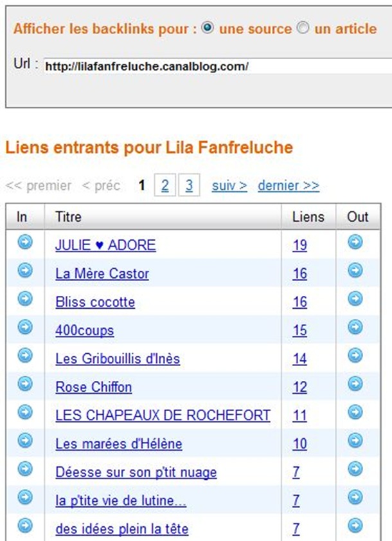Click the 'dernier >>' last page link

click(289, 186)
